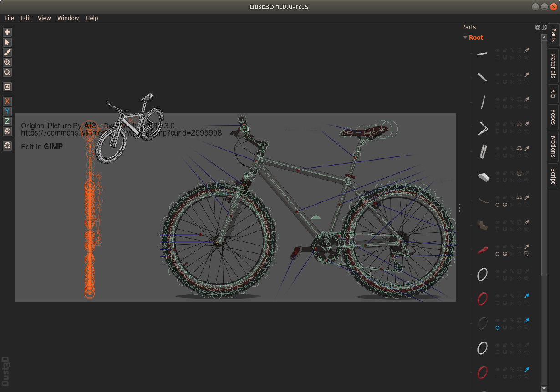Click the Zoom out magnifier tool
Image resolution: width=560 pixels, height=392 pixels.
point(7,72)
